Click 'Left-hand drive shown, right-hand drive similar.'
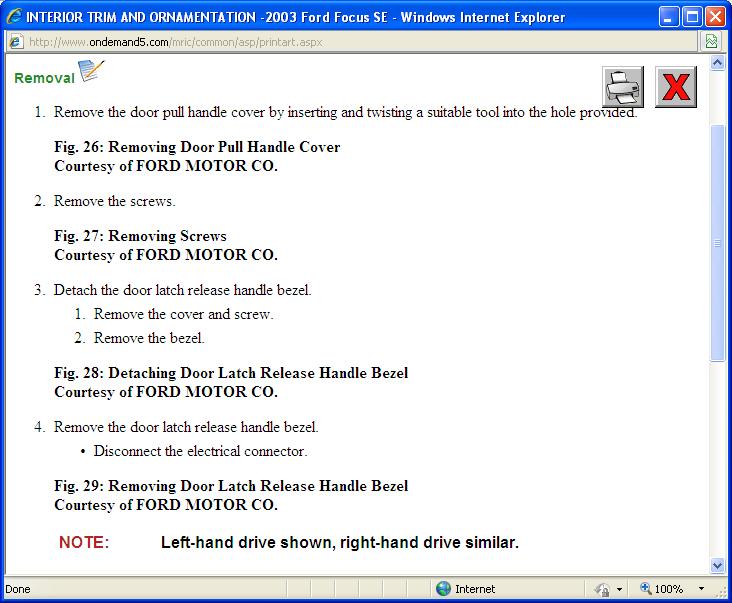This screenshot has height=603, width=732. pos(340,542)
